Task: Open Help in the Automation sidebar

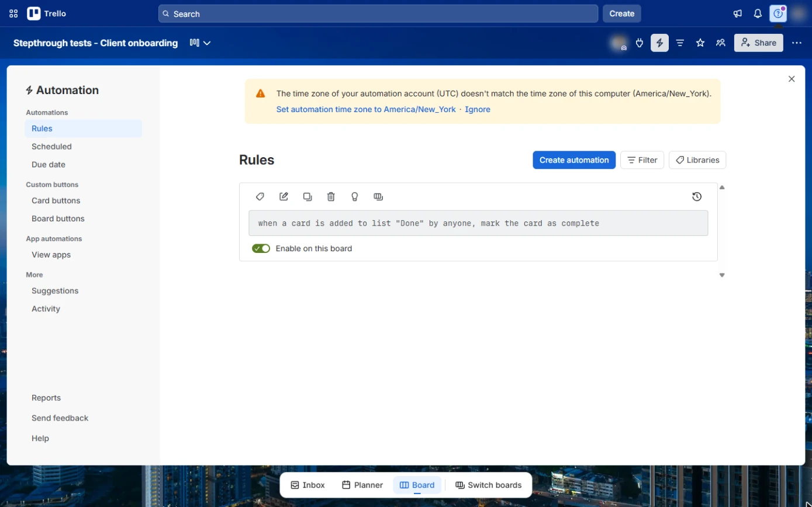Action: point(40,439)
